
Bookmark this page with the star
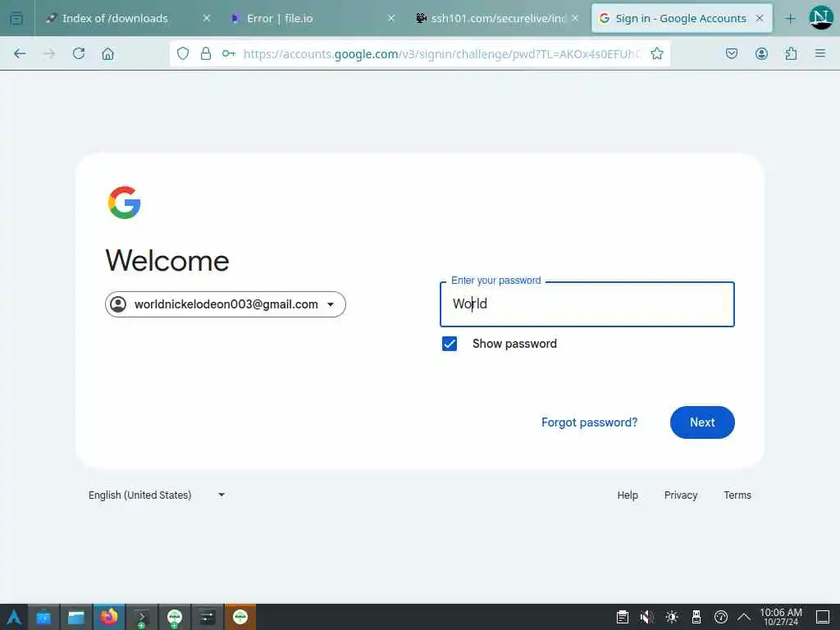tap(657, 53)
